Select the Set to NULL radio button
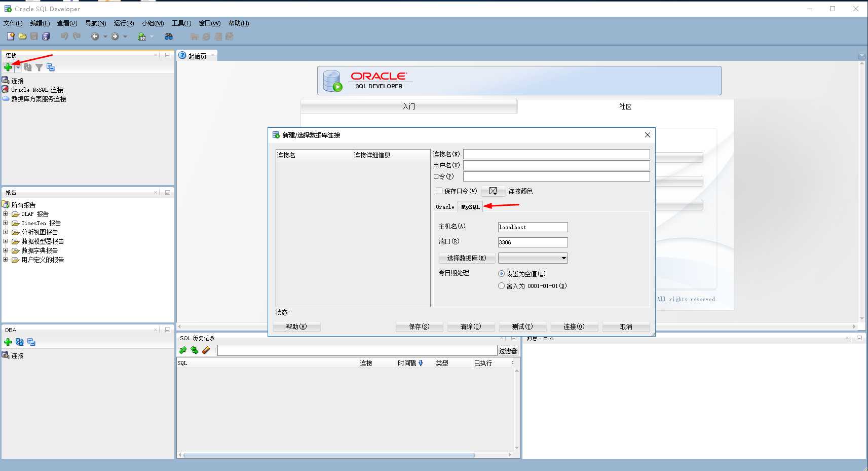Image resolution: width=868 pixels, height=471 pixels. pos(501,274)
